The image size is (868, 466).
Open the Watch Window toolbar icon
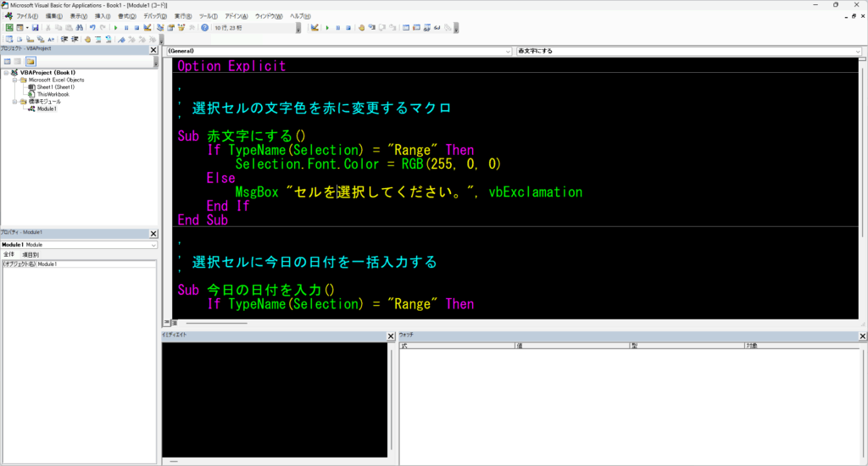coord(427,28)
